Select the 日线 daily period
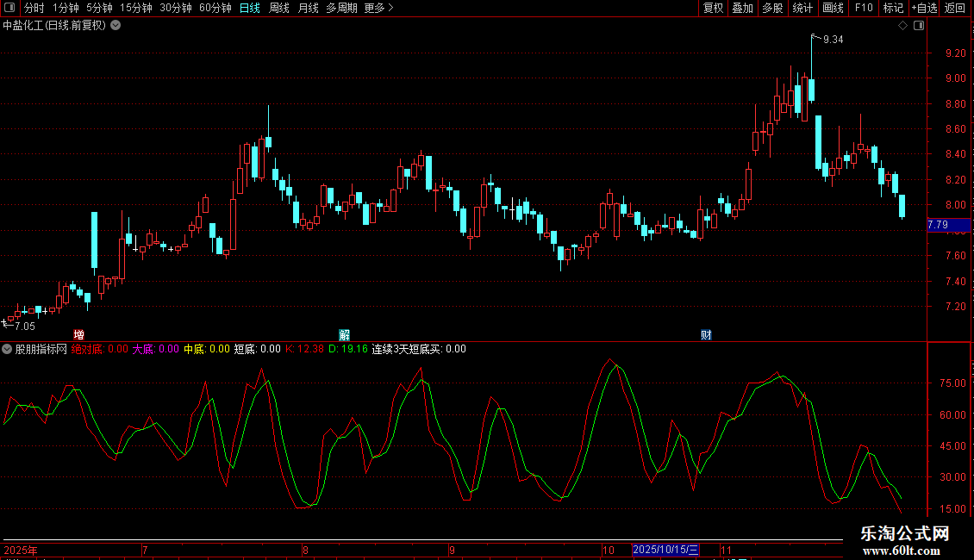 [x=250, y=8]
